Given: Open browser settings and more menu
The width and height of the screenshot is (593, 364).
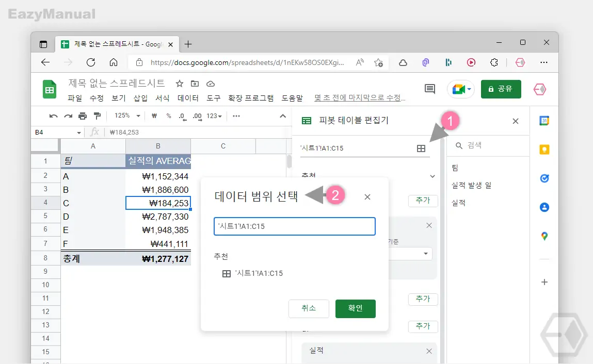Looking at the screenshot, I should coord(544,62).
